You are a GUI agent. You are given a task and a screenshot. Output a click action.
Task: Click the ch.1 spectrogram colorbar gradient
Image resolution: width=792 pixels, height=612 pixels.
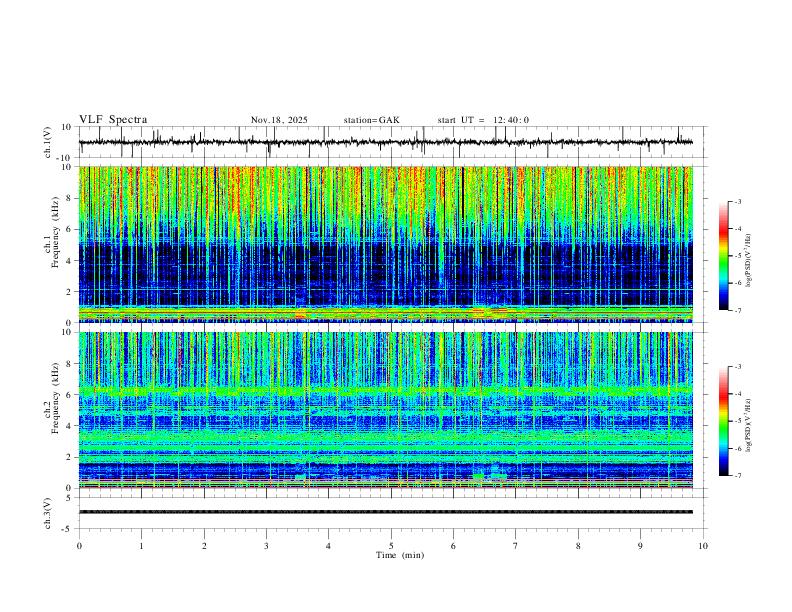pyautogui.click(x=723, y=256)
